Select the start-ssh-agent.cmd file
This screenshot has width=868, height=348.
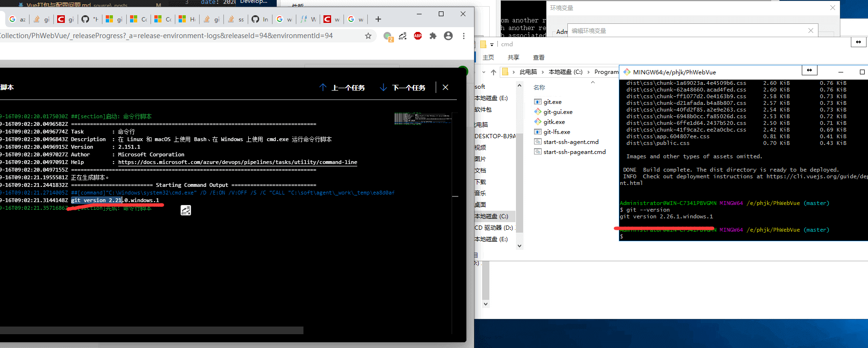coord(571,142)
